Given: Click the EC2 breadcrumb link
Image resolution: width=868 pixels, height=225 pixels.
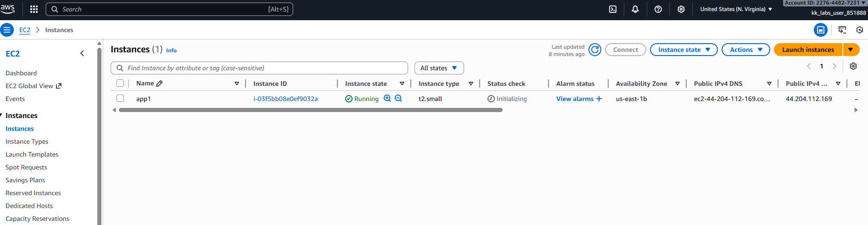Looking at the screenshot, I should 25,30.
